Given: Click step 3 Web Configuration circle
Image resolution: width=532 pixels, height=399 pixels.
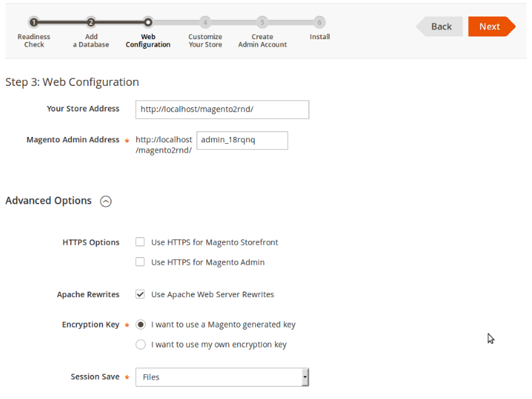Looking at the screenshot, I should tap(148, 23).
